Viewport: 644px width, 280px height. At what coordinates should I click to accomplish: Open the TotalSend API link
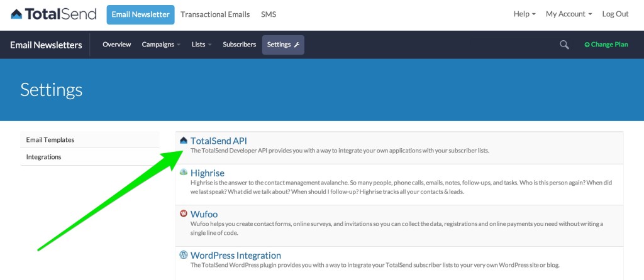coord(218,141)
